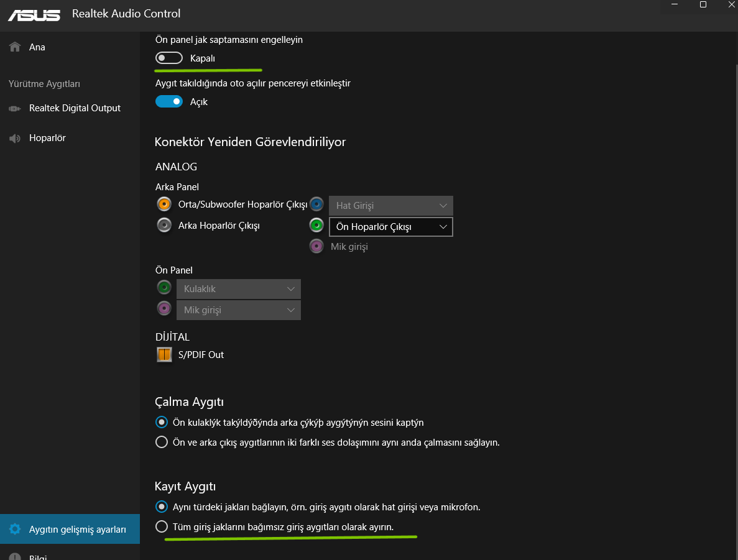The image size is (738, 560).
Task: Open the front panel Kulaklık dropdown
Action: tap(239, 289)
